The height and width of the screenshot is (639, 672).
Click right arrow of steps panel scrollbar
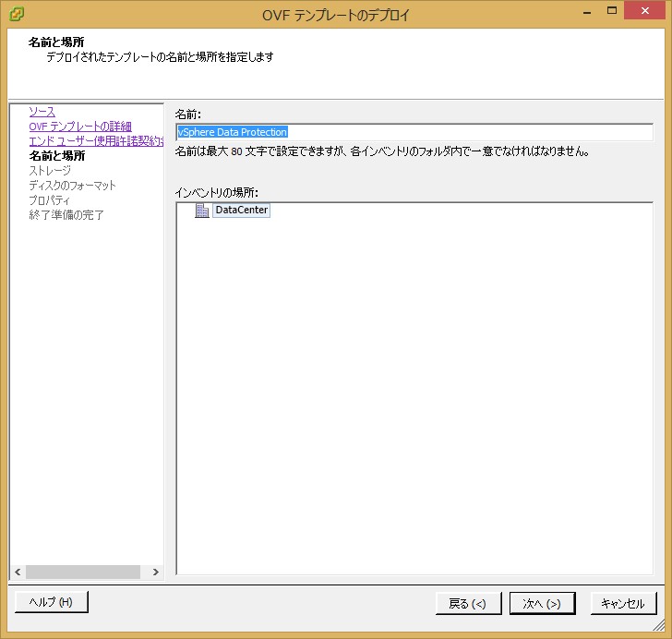point(156,572)
